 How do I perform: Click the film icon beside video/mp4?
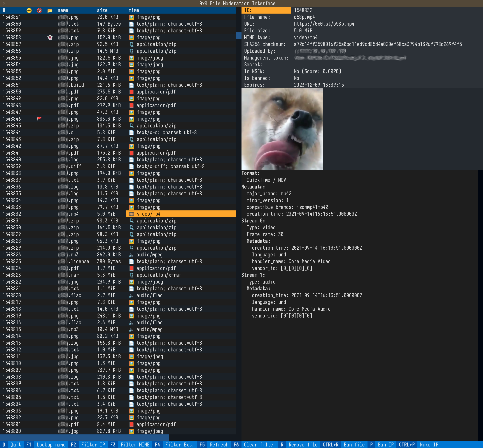[131, 214]
